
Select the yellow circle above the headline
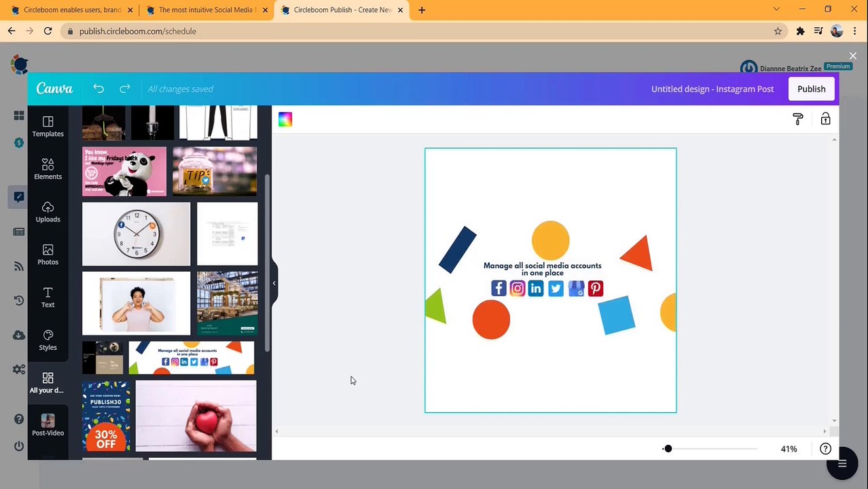[551, 240]
